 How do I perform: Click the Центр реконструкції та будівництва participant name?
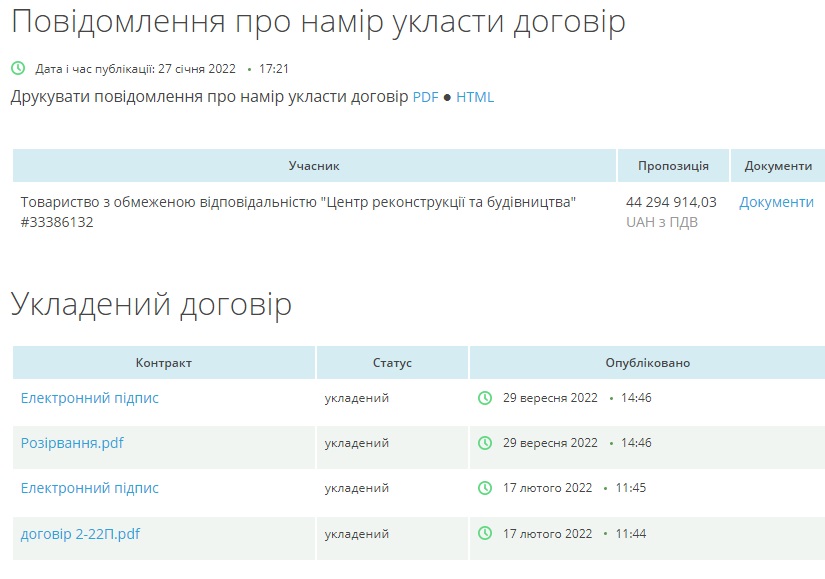(x=298, y=202)
